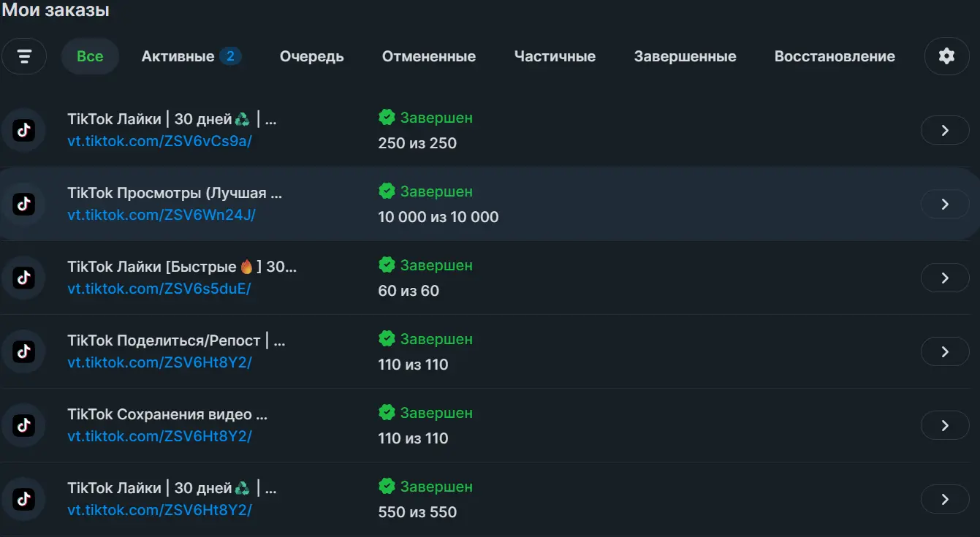The image size is (980, 537).
Task: Click the Активные tab's 2 count badge
Action: [230, 56]
